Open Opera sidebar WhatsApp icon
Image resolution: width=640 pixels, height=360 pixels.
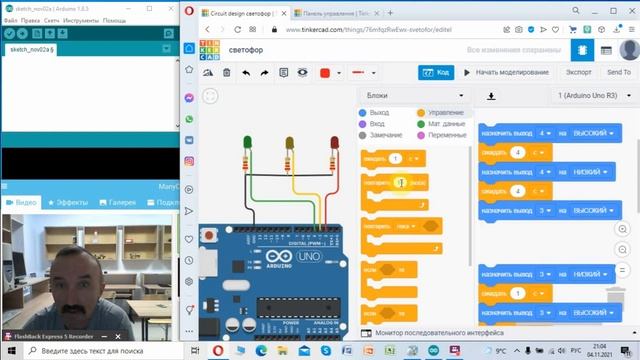(x=189, y=119)
